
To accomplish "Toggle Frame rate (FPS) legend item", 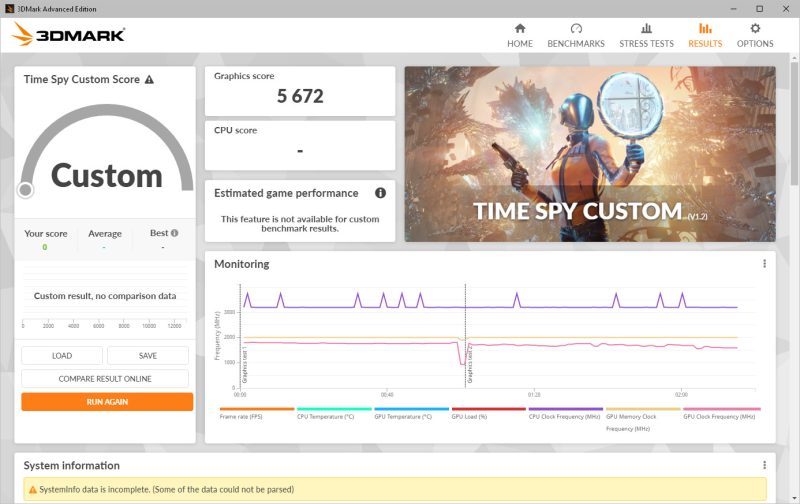I will point(257,414).
